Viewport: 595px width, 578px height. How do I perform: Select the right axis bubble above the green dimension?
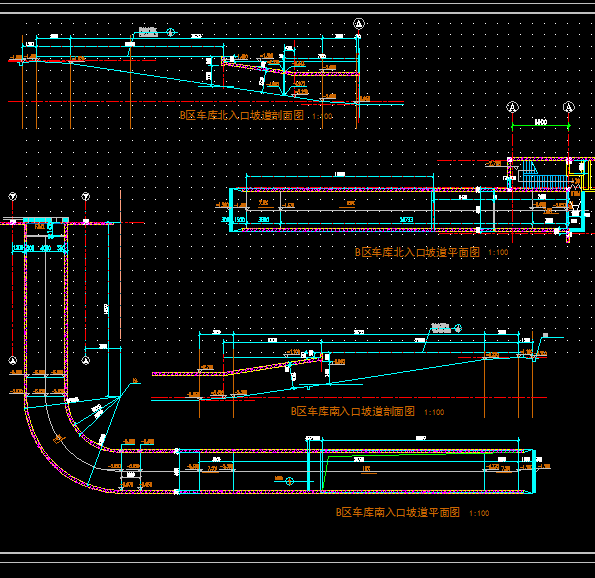pyautogui.click(x=568, y=107)
